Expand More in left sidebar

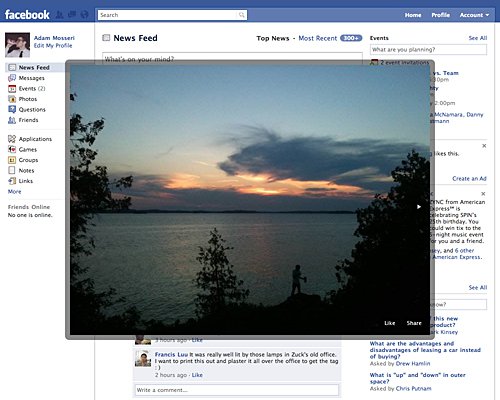[x=14, y=192]
